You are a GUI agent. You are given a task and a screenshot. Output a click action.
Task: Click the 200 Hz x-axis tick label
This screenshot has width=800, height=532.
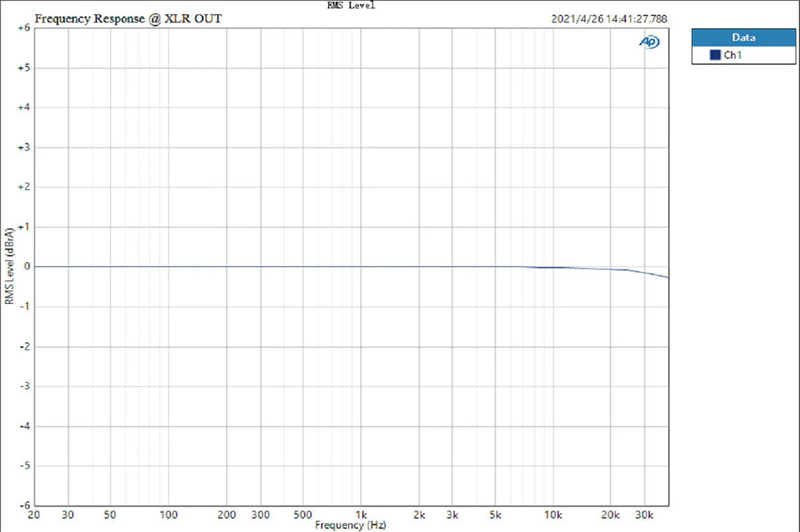point(227,515)
